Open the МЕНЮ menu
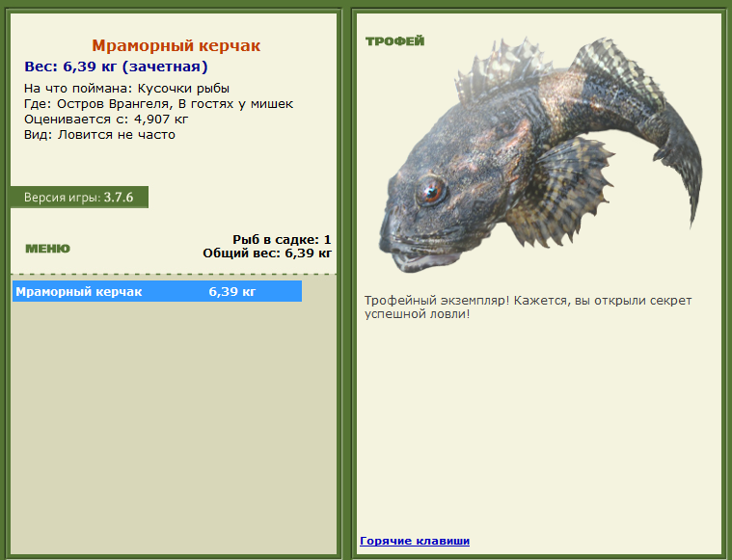This screenshot has height=560, width=732. [47, 249]
